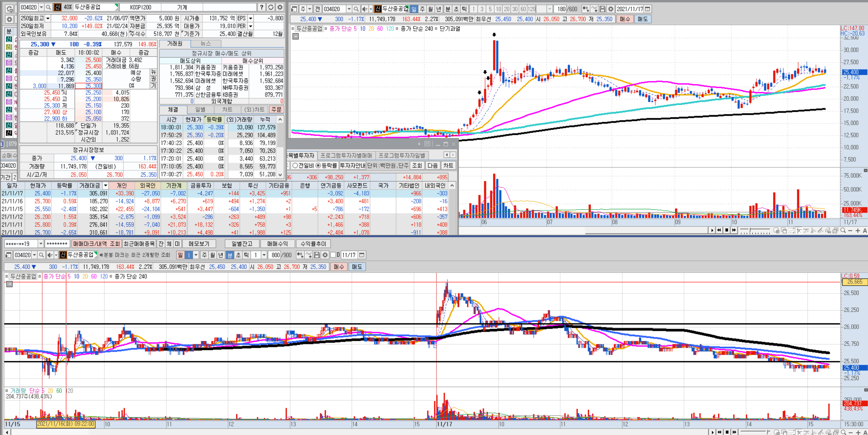
Task: Click the account password field with asterisks
Action: tap(57, 244)
